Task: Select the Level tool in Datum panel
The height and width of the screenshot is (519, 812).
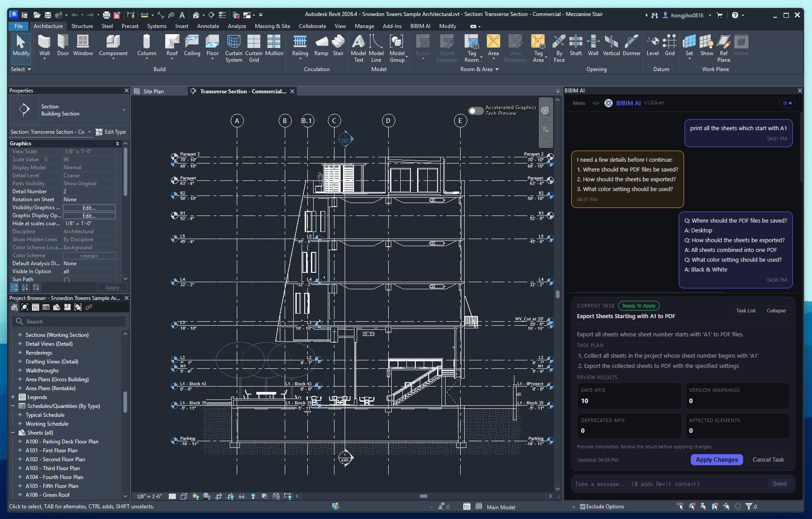Action: (653, 47)
